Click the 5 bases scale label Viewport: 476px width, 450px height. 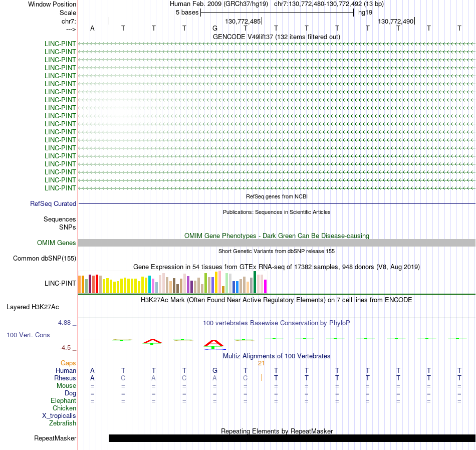tap(187, 13)
